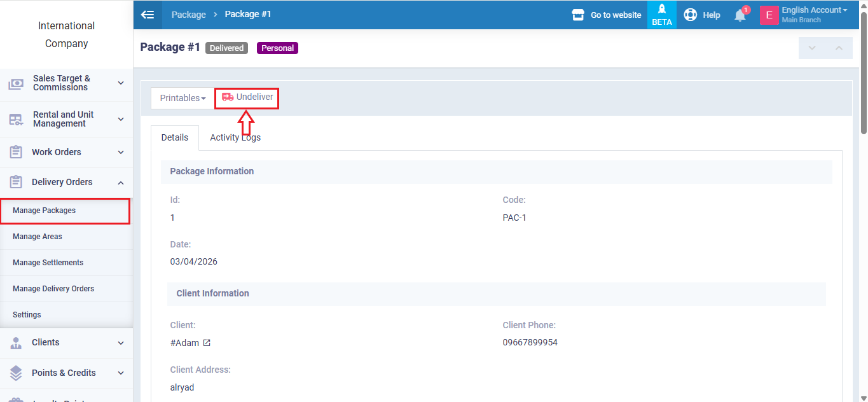Open Manage Settlements in sidebar
The height and width of the screenshot is (402, 868).
48,263
